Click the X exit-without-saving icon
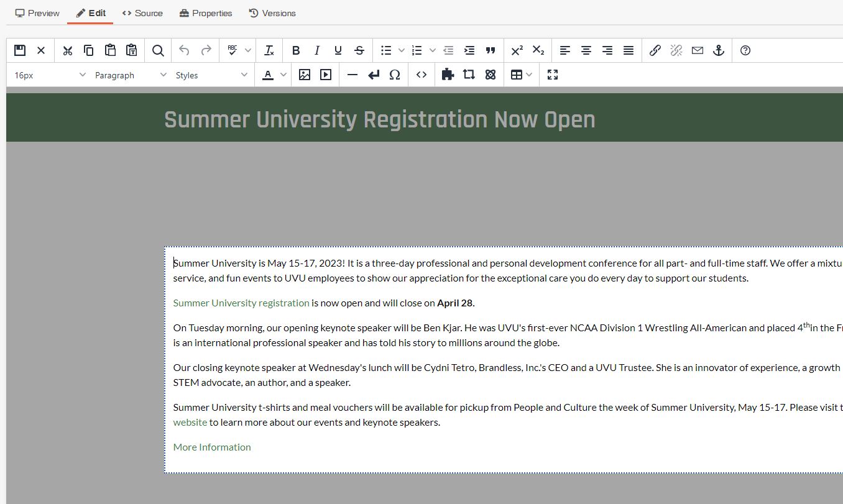This screenshot has width=843, height=504. (41, 50)
